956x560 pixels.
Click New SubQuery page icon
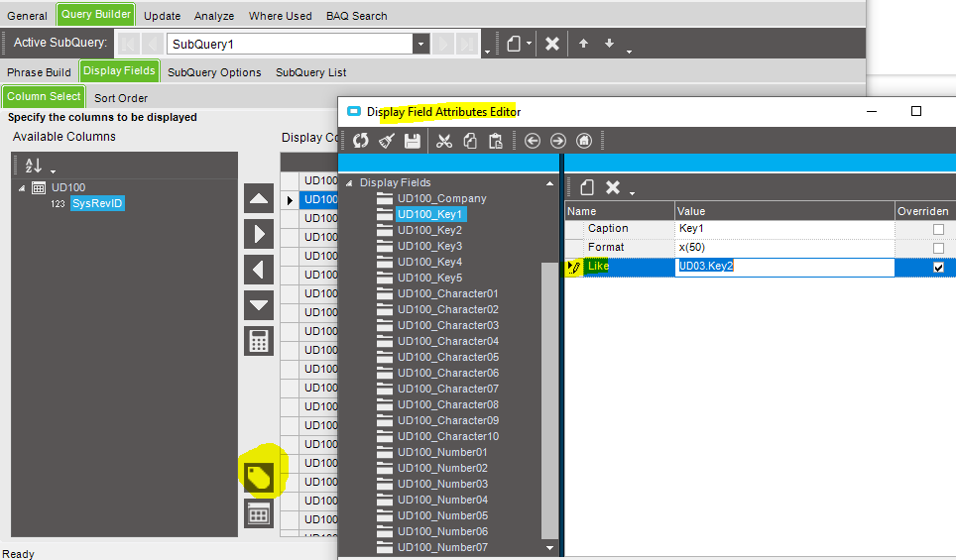514,44
